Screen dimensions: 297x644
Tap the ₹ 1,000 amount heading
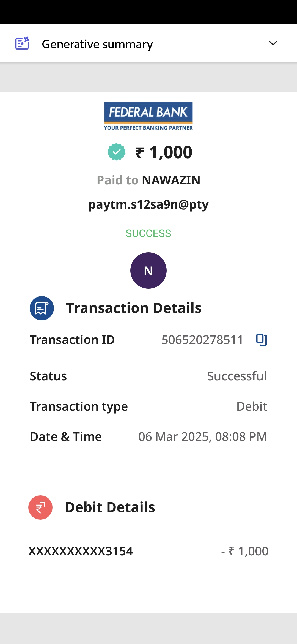(x=164, y=152)
